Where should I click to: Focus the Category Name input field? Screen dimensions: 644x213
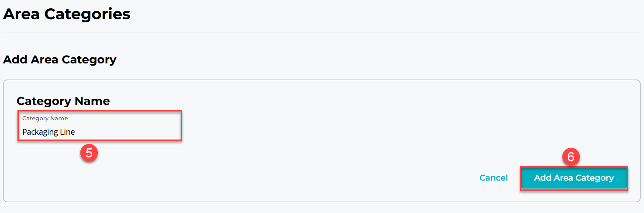point(100,126)
